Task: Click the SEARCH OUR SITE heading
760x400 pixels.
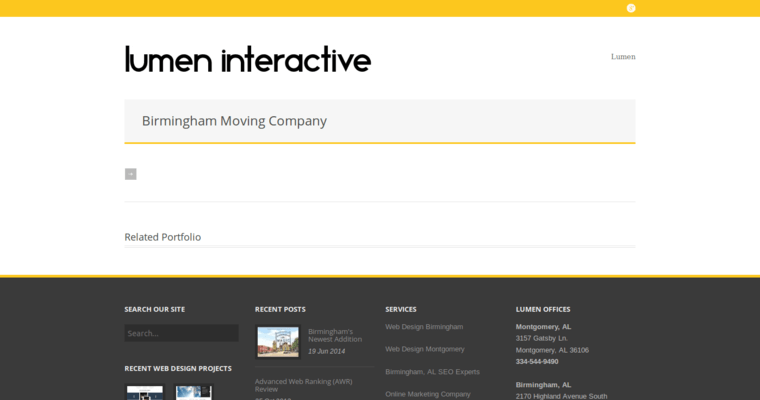Action: (155, 309)
